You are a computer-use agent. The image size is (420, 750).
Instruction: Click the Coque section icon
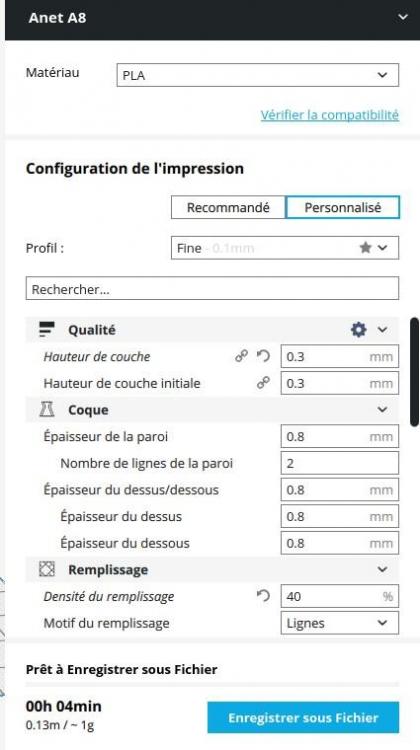[x=47, y=409]
